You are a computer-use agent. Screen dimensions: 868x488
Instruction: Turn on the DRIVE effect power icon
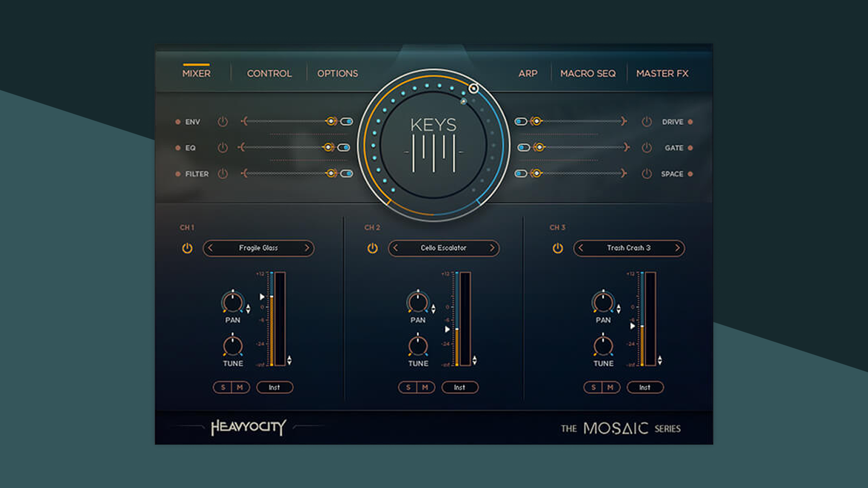(x=646, y=122)
